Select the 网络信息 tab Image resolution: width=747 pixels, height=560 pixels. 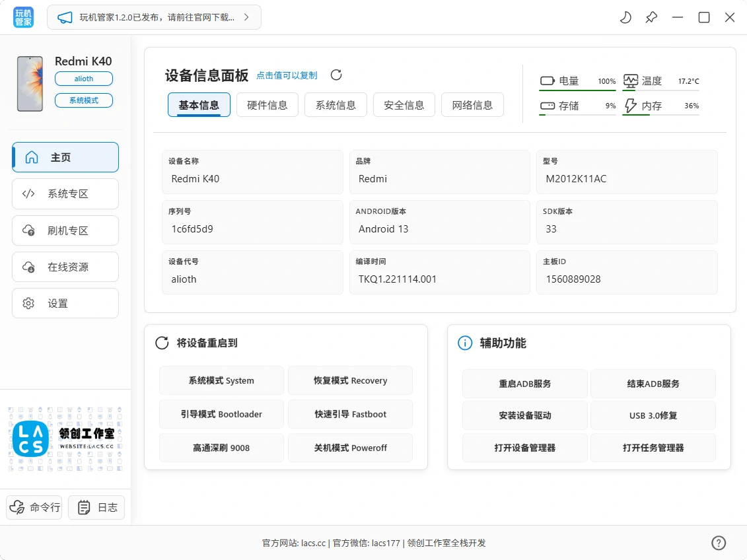click(x=472, y=104)
